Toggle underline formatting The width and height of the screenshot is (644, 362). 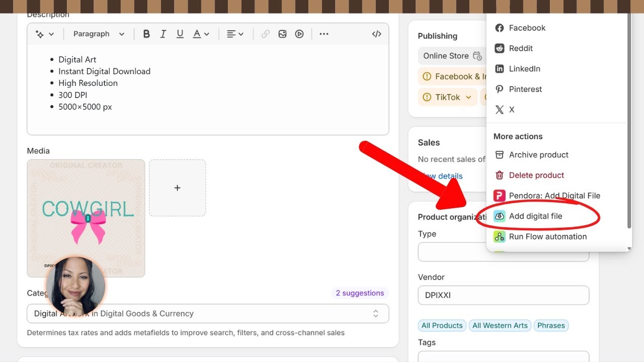click(x=180, y=34)
